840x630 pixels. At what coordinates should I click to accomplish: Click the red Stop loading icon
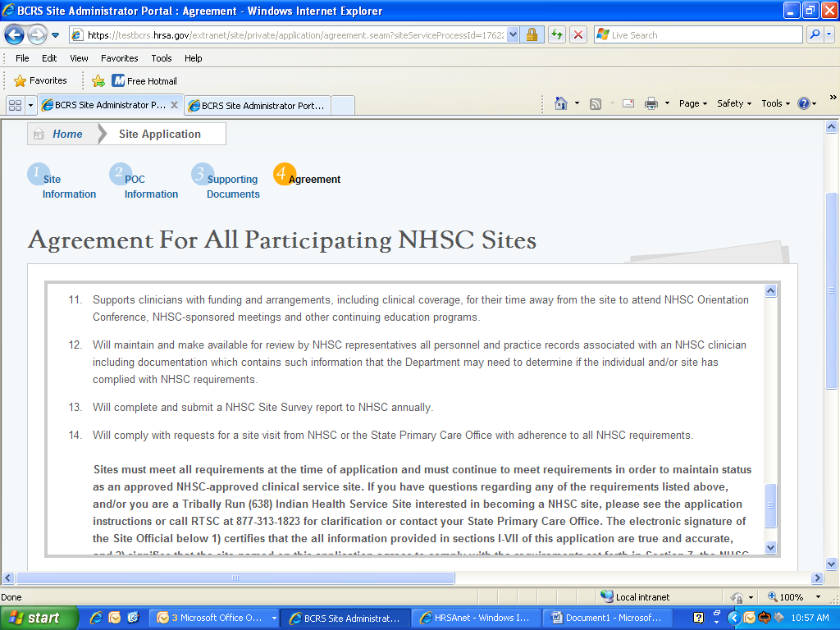[578, 35]
